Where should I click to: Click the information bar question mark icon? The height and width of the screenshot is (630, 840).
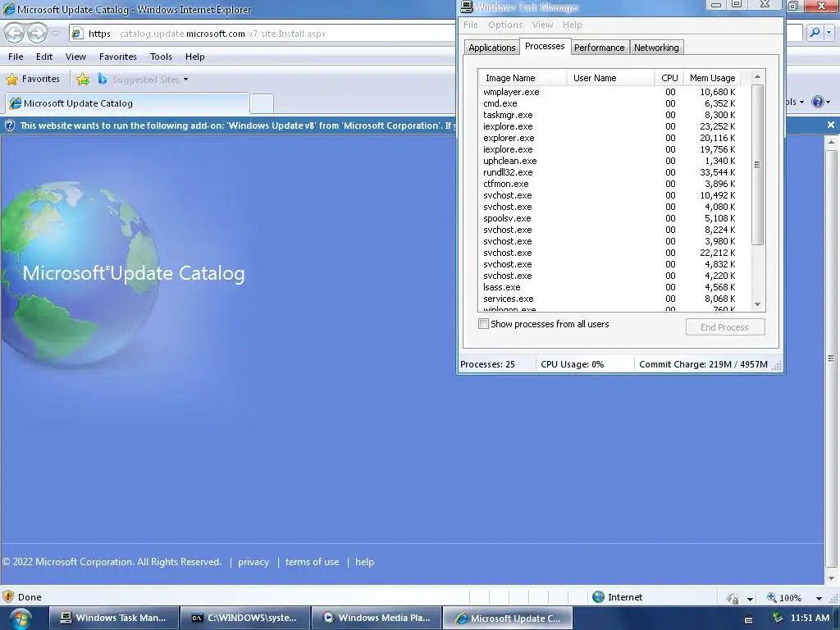10,126
